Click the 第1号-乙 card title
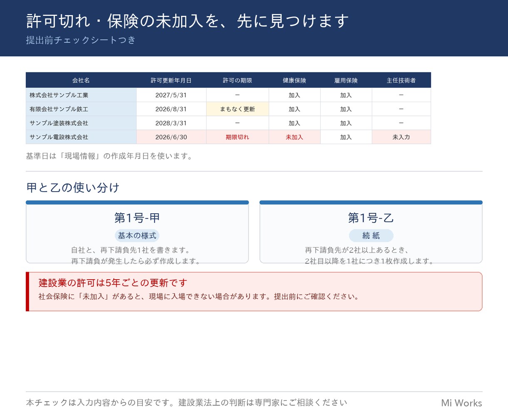Screen dimensions: 508x420 click(x=371, y=217)
